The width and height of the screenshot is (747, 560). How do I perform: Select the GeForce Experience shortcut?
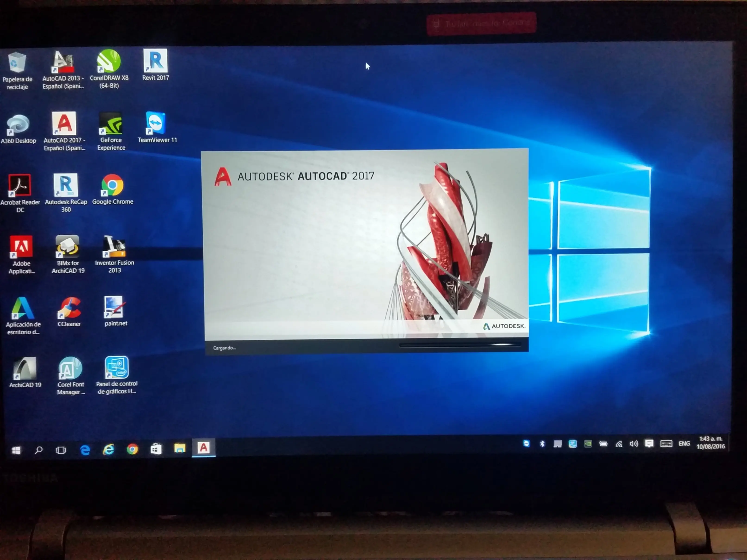pos(111,131)
